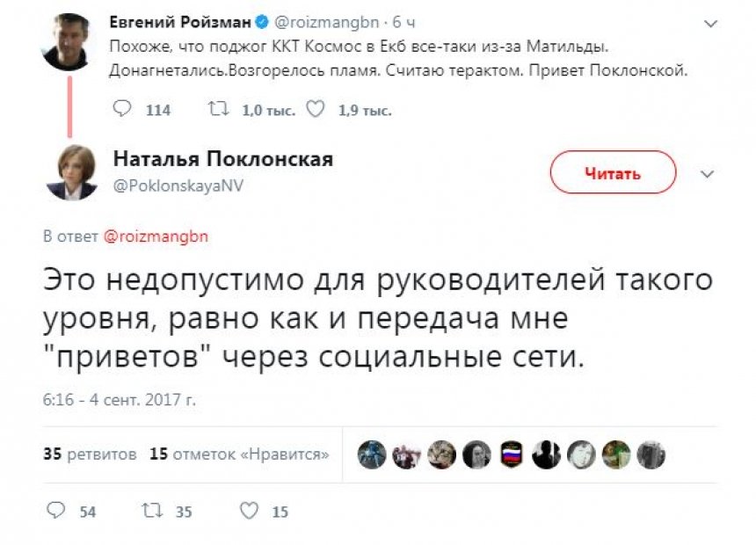
Task: Like Poklonskaya's reply tweet
Action: (249, 511)
